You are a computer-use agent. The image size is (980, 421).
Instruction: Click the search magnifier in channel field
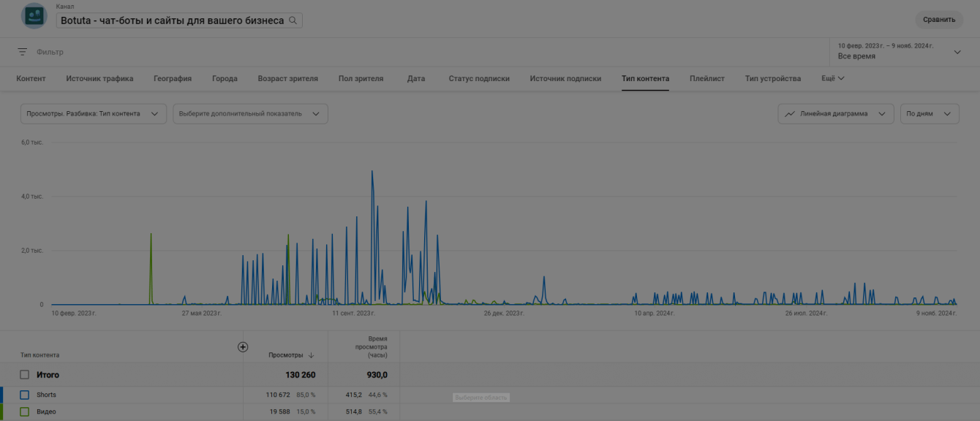click(293, 20)
